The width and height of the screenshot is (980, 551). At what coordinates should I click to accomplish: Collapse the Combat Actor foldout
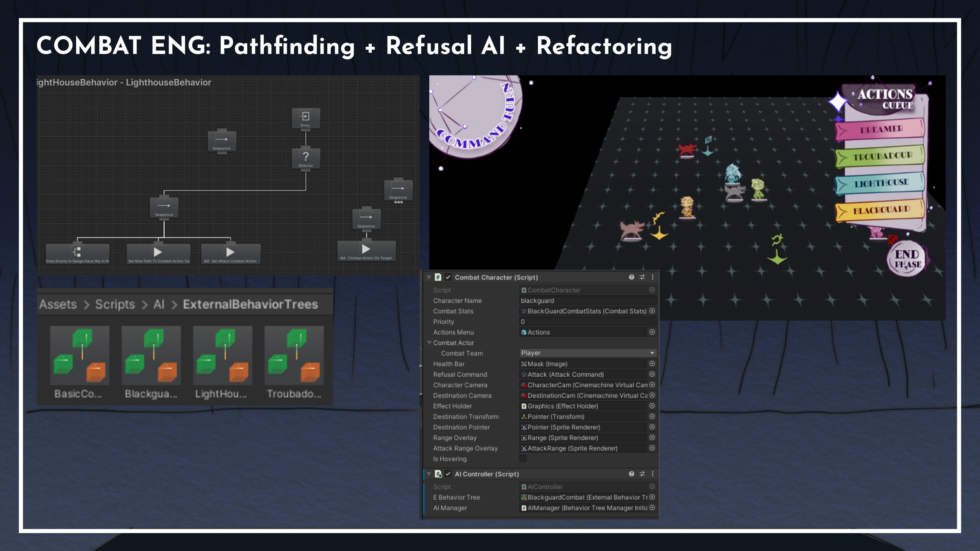pos(429,343)
